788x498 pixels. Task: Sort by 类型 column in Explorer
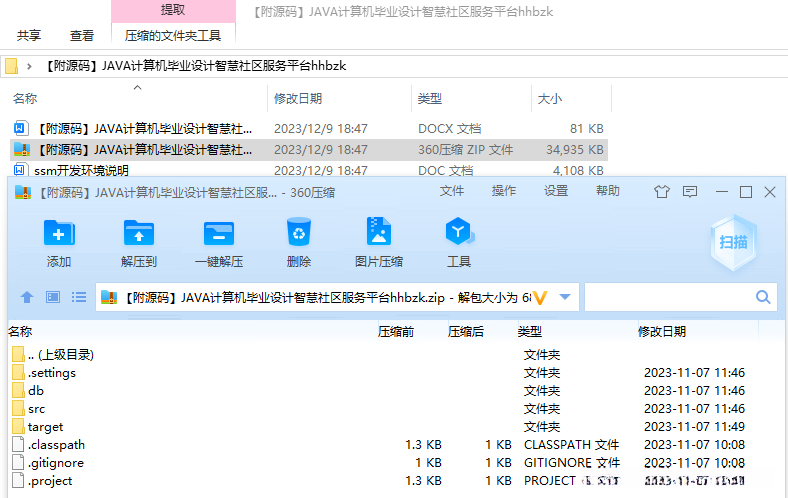pos(430,98)
